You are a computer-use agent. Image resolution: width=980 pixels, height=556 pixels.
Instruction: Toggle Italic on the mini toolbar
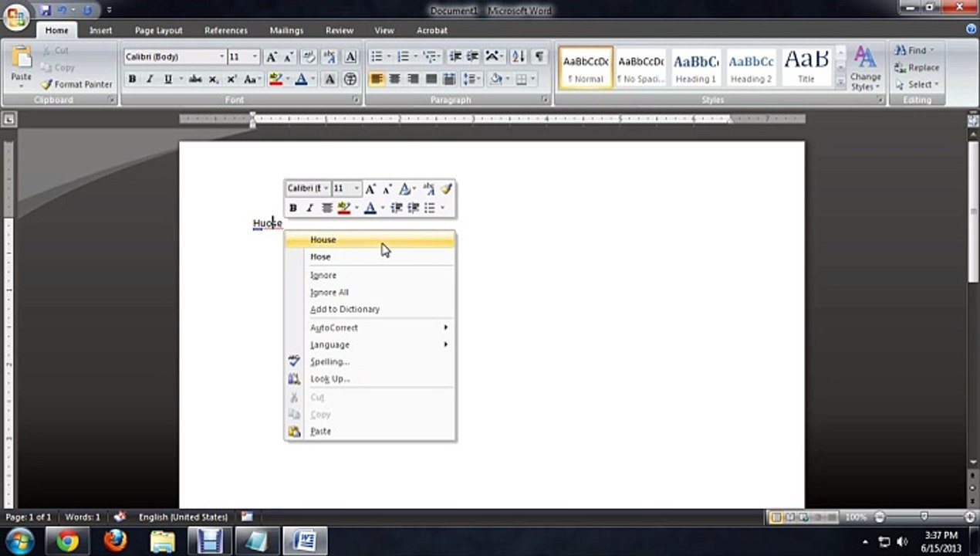point(310,208)
